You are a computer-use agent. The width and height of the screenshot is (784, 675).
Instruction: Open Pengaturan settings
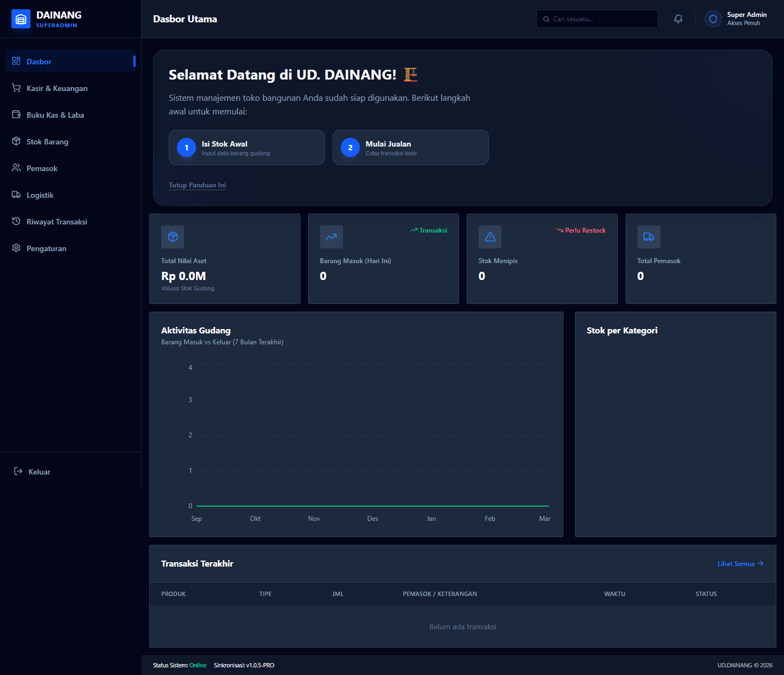pyautogui.click(x=71, y=248)
